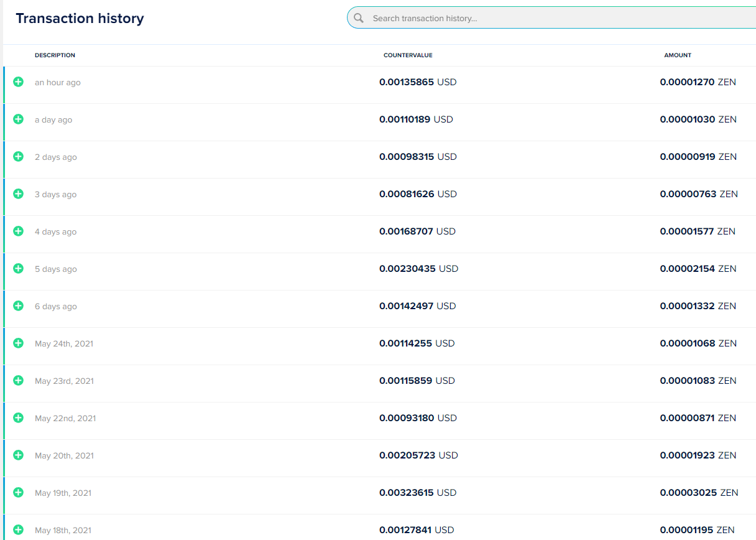Image resolution: width=756 pixels, height=540 pixels.
Task: Click the magnifier icon in the search bar
Action: (359, 18)
